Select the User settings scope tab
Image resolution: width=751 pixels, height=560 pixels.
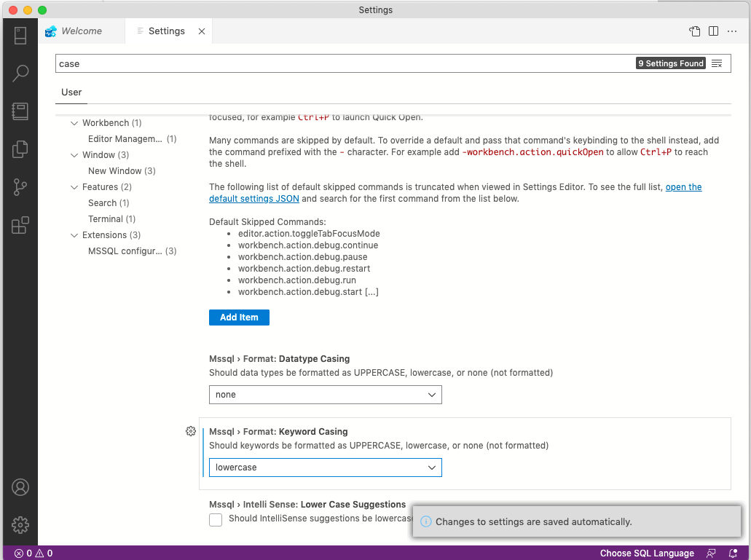pos(71,92)
